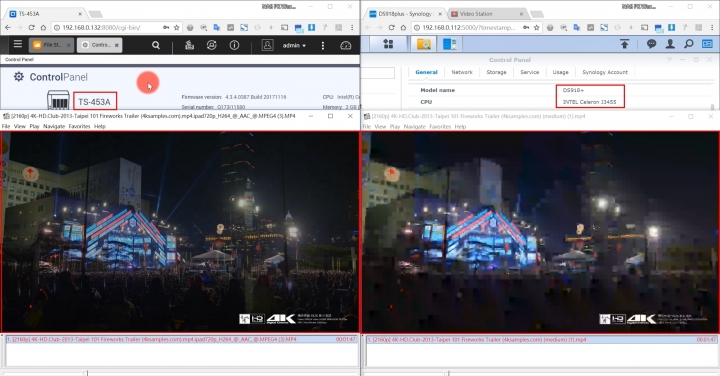The width and height of the screenshot is (720, 376).
Task: Open Synology widgets panel icon
Action: tap(707, 44)
